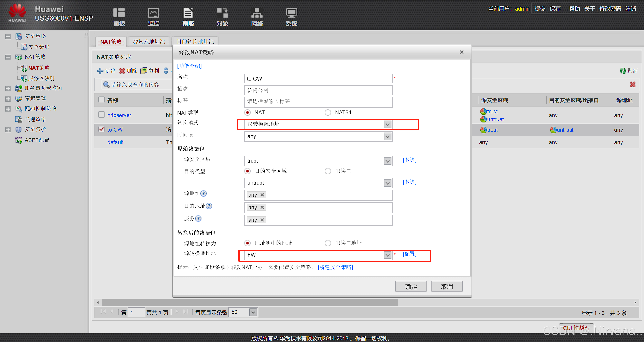Open help icon beside 源地址
Image resolution: width=644 pixels, height=342 pixels.
click(204, 193)
